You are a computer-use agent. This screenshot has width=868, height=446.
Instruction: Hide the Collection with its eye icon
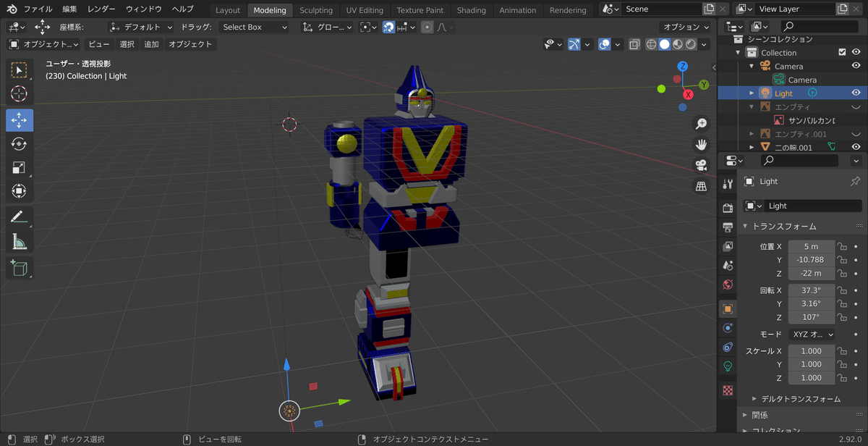[x=856, y=52]
